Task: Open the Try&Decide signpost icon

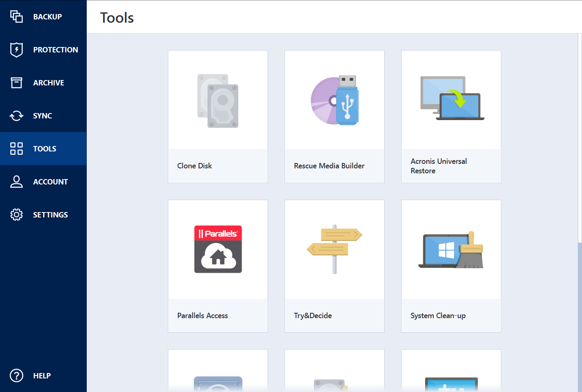Action: click(x=335, y=249)
